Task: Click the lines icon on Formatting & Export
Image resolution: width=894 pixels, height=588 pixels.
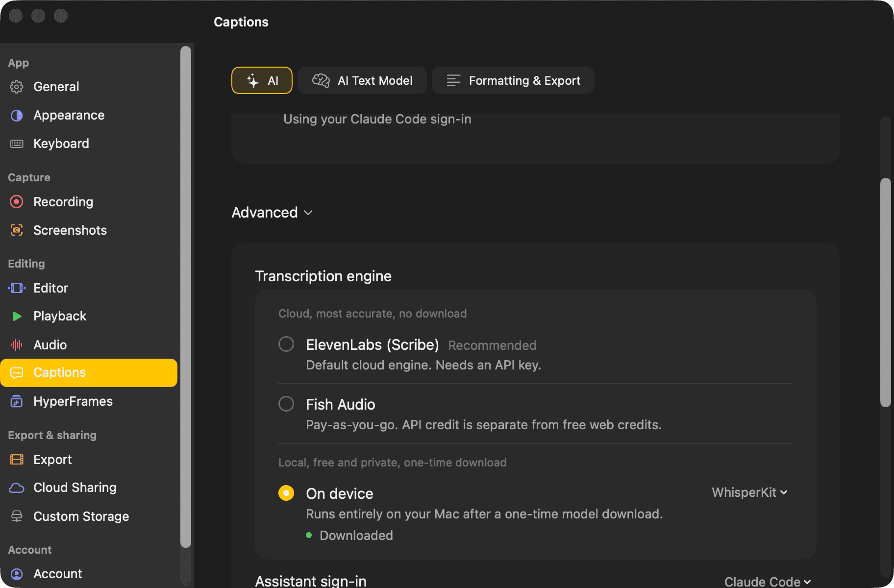Action: [x=453, y=80]
